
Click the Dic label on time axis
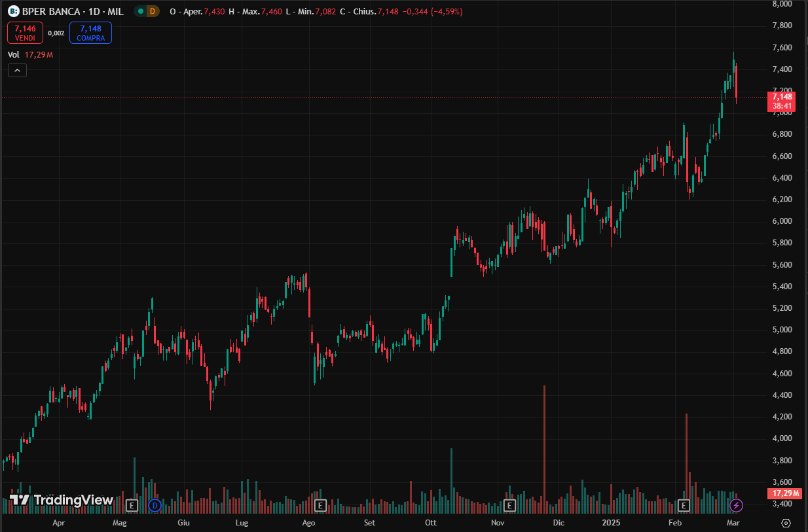[x=559, y=523]
